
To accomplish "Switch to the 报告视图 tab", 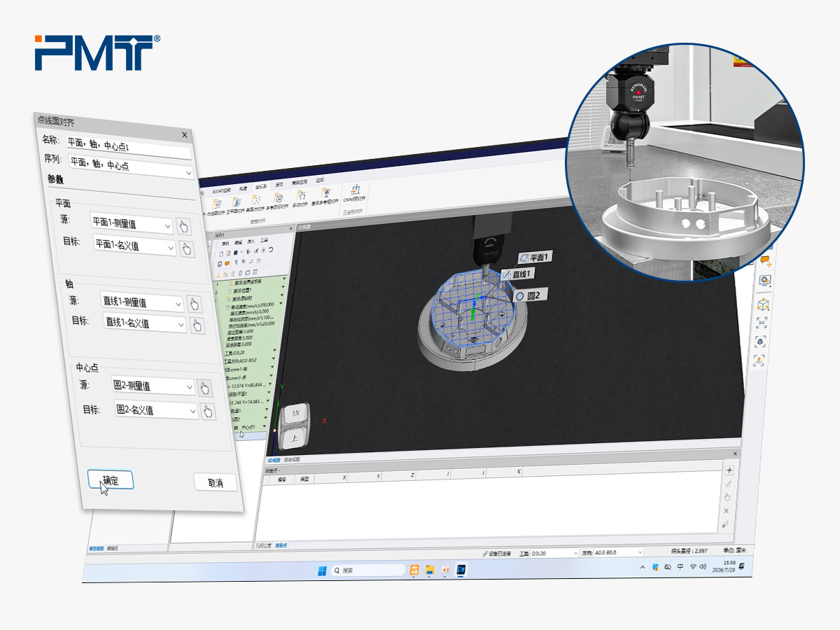I will pos(292,460).
